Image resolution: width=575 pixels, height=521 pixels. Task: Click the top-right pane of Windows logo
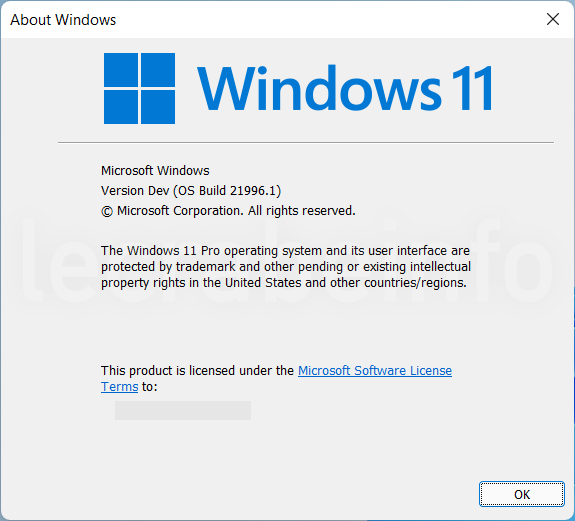[x=158, y=70]
